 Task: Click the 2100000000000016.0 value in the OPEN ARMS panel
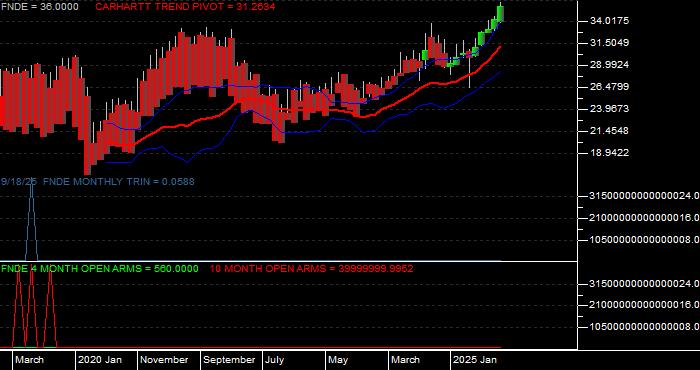[x=644, y=306]
